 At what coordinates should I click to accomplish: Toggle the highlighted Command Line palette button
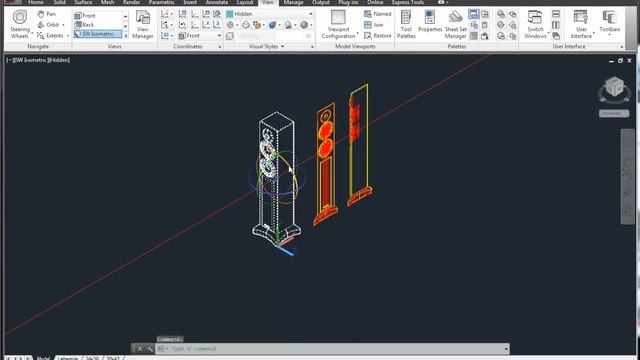[x=473, y=14]
